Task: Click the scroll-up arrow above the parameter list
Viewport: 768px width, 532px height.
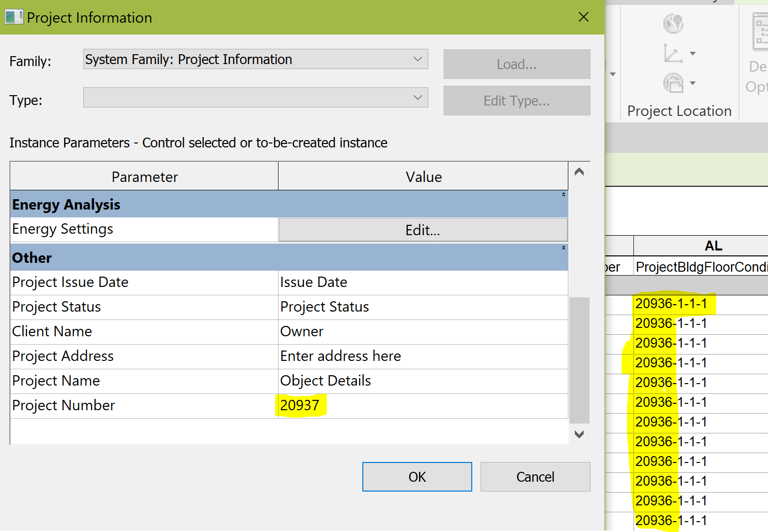Action: (x=579, y=173)
